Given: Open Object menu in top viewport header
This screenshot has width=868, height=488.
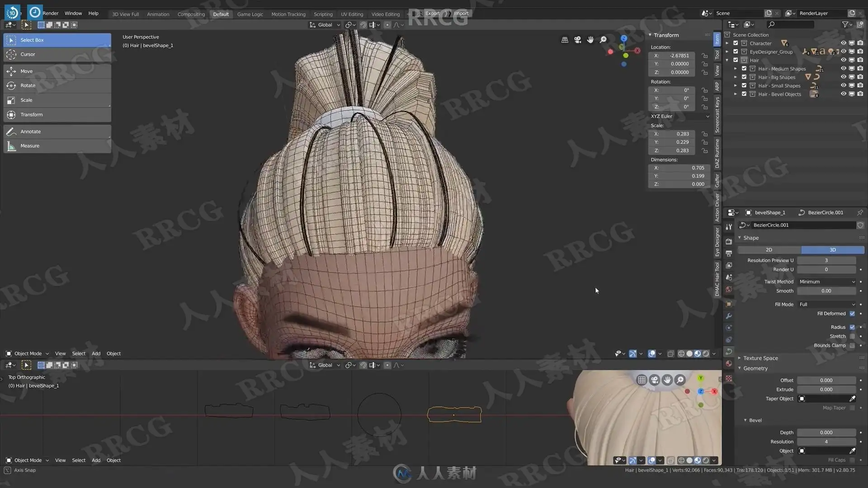Looking at the screenshot, I should [x=113, y=353].
